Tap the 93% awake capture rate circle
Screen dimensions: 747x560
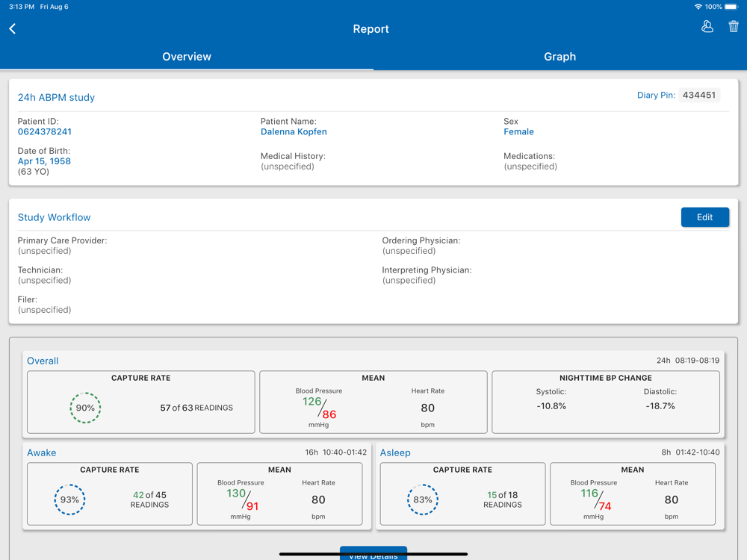click(x=69, y=500)
